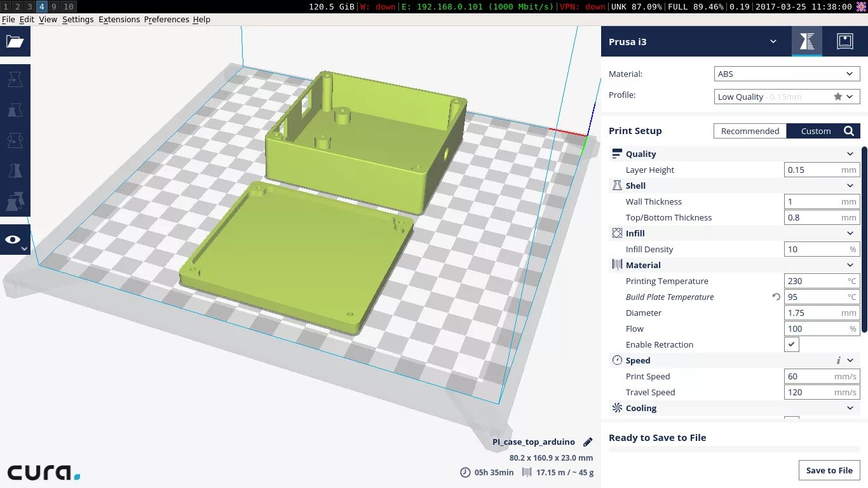Open the Help menu
The height and width of the screenshot is (488, 868).
tap(201, 20)
